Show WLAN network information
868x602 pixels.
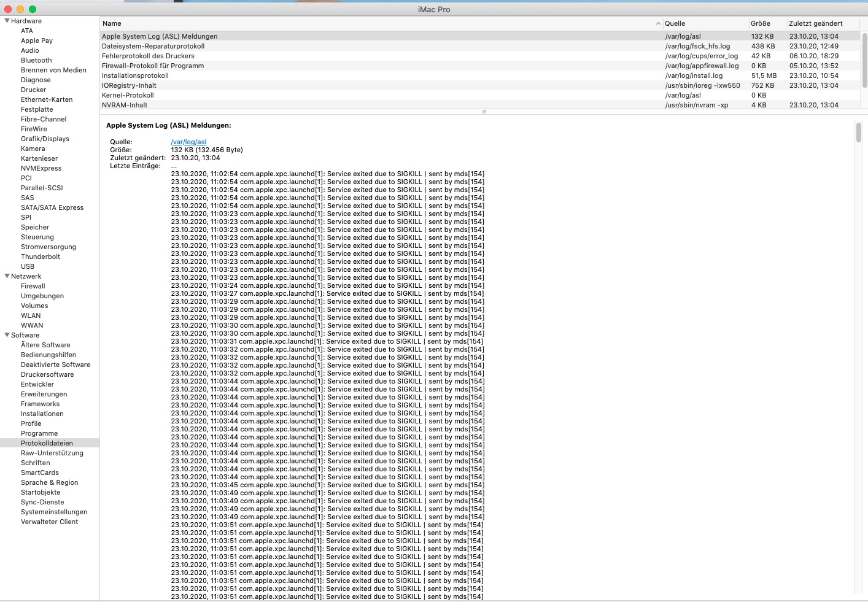point(31,315)
